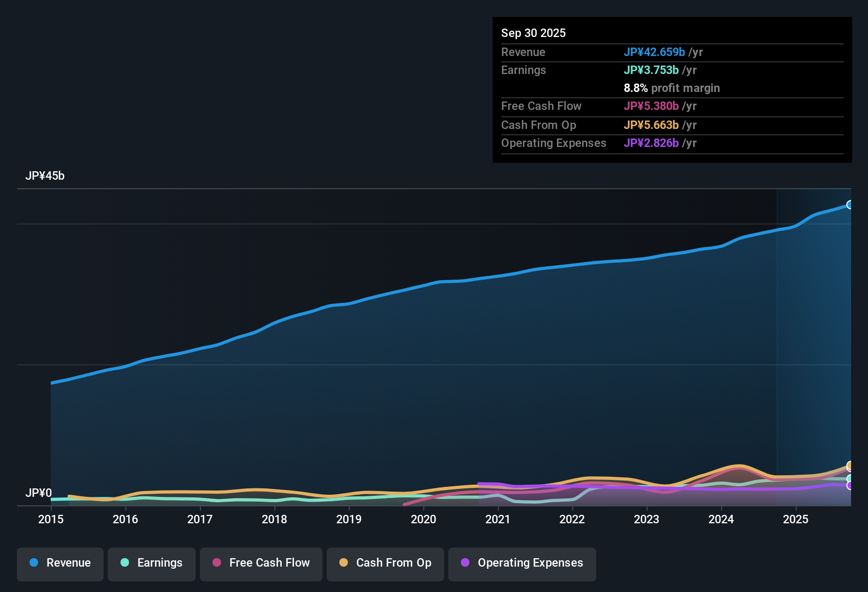The width and height of the screenshot is (868, 592).
Task: Expand the Free Cash Flow legend item
Action: pos(261,563)
